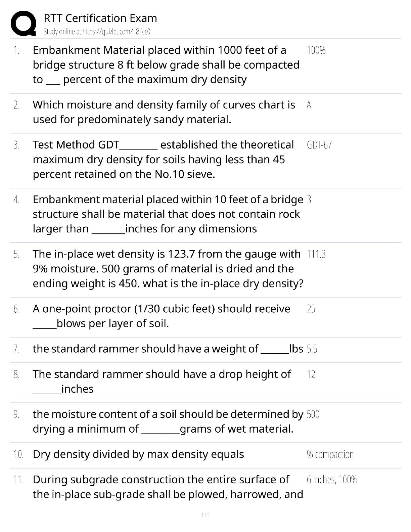This screenshot has height=532, width=411.
Task: Click the % compaction answer
Action: [x=330, y=454]
